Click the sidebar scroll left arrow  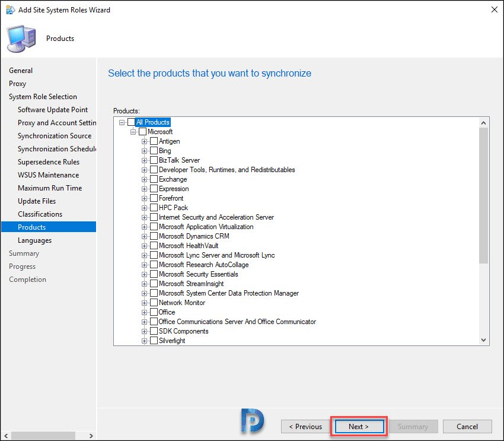click(6, 436)
